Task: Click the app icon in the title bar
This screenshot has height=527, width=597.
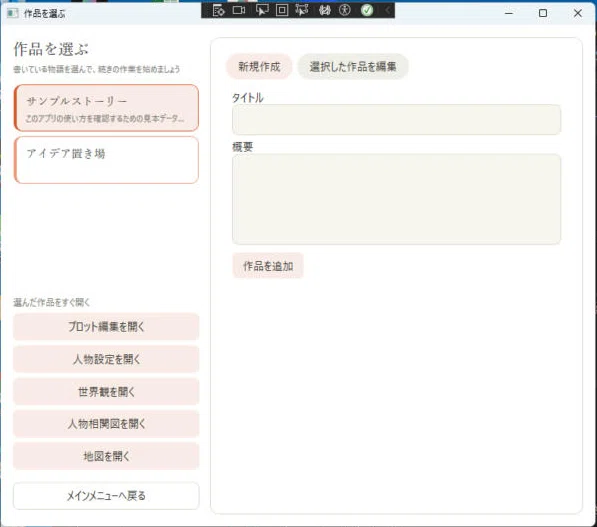Action: coord(12,13)
